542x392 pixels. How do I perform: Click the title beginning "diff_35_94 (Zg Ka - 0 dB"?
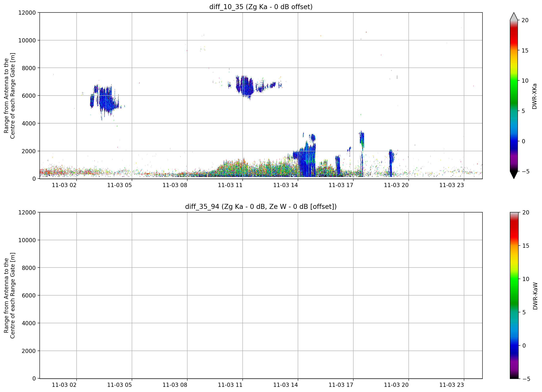261,207
